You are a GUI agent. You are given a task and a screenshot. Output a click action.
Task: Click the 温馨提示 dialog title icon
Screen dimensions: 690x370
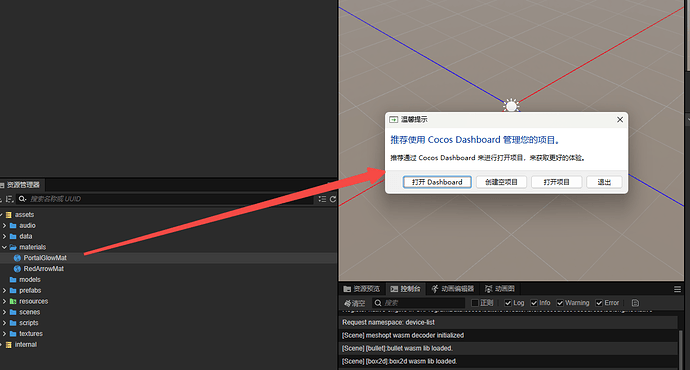click(x=394, y=120)
